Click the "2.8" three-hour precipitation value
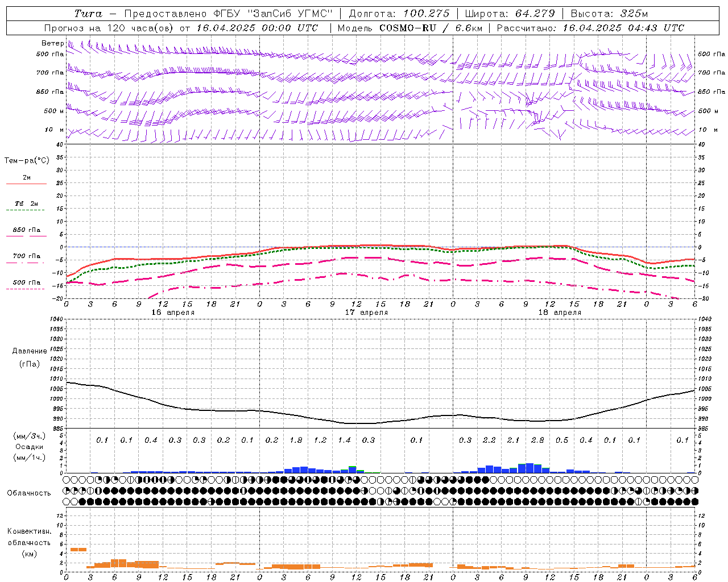 (x=537, y=440)
